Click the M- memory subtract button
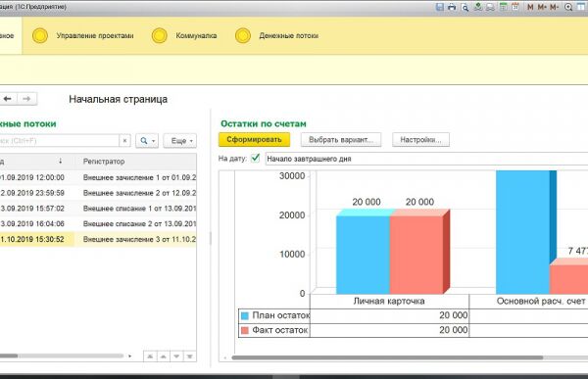The height and width of the screenshot is (379, 588). (554, 7)
